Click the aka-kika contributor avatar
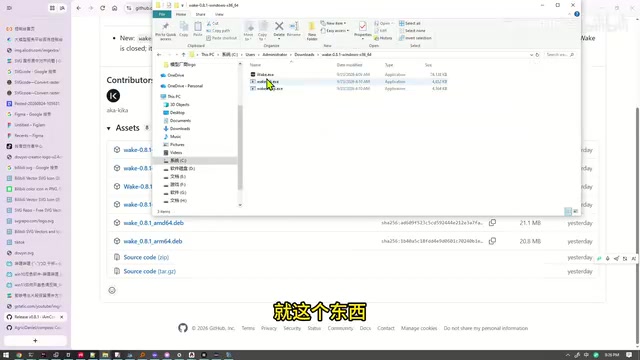Image resolution: width=640 pixels, height=360 pixels. (113, 96)
